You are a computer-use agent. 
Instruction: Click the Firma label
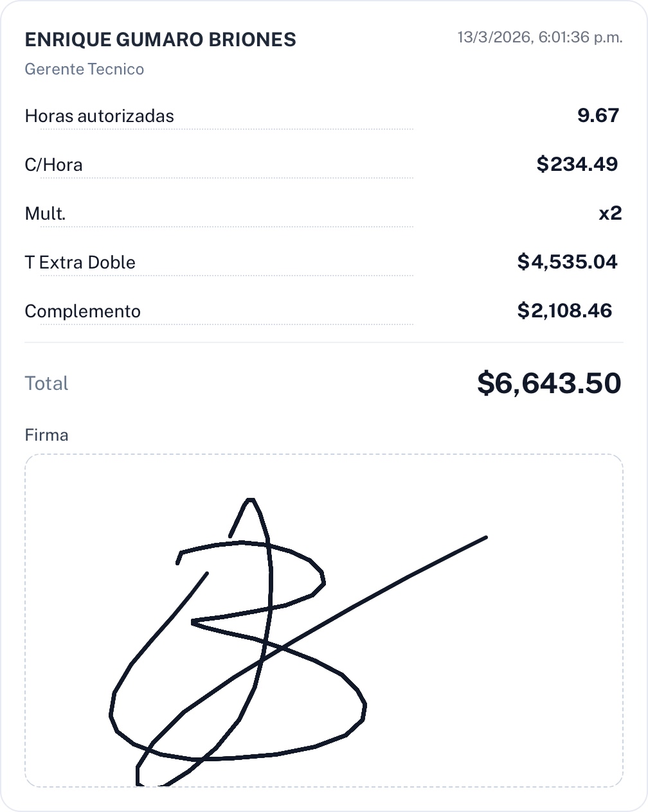[x=46, y=435]
